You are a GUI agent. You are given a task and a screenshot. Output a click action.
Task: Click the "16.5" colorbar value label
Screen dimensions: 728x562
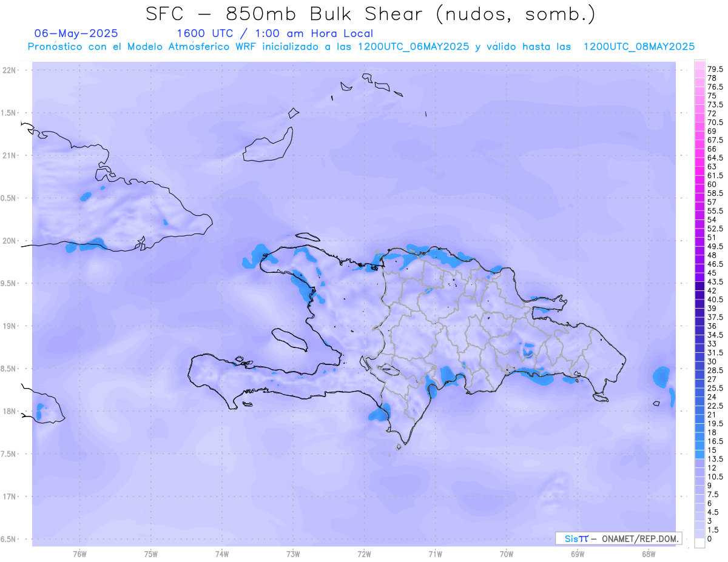tap(716, 441)
